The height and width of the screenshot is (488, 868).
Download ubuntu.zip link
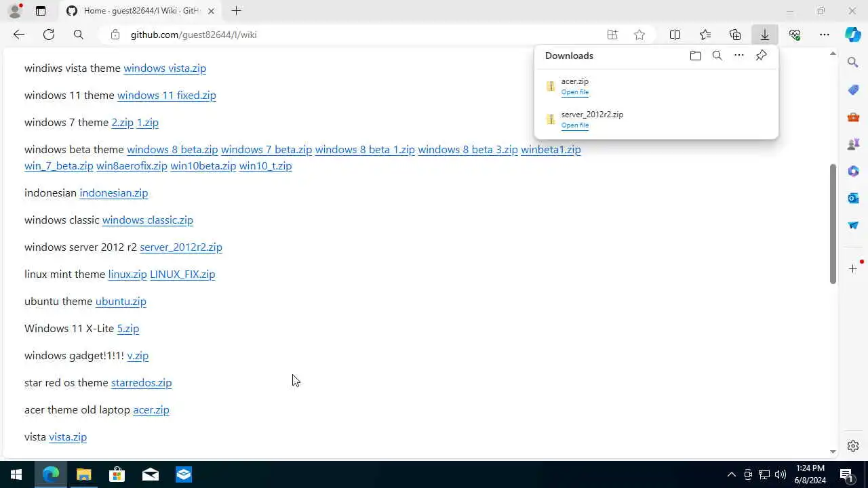click(x=121, y=301)
